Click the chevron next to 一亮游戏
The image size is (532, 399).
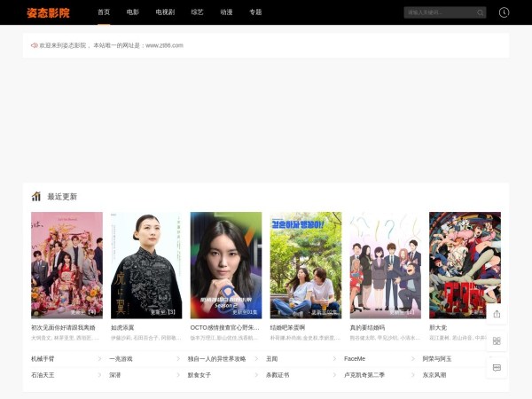(x=178, y=359)
